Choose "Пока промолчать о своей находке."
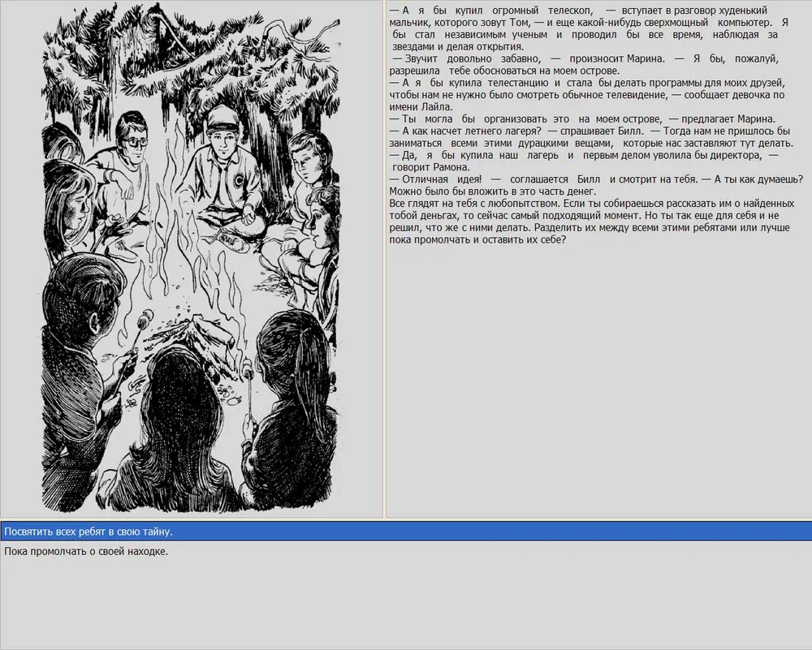This screenshot has height=650, width=812. [406, 551]
